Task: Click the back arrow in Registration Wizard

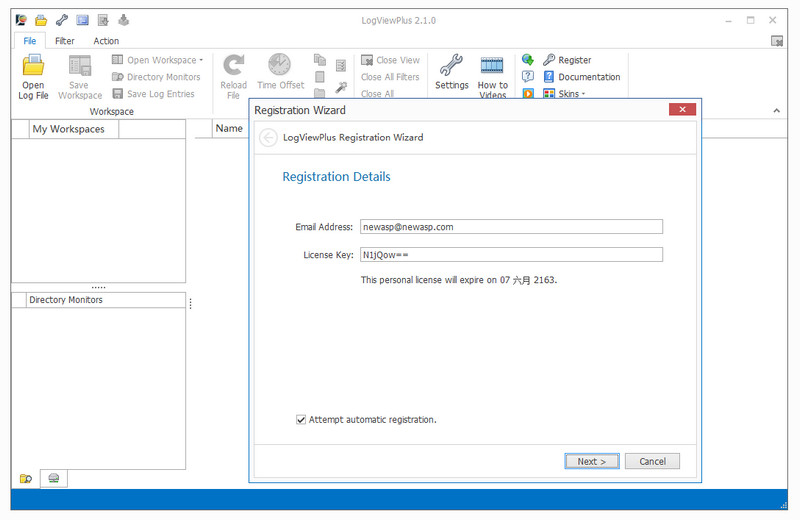Action: pos(268,138)
